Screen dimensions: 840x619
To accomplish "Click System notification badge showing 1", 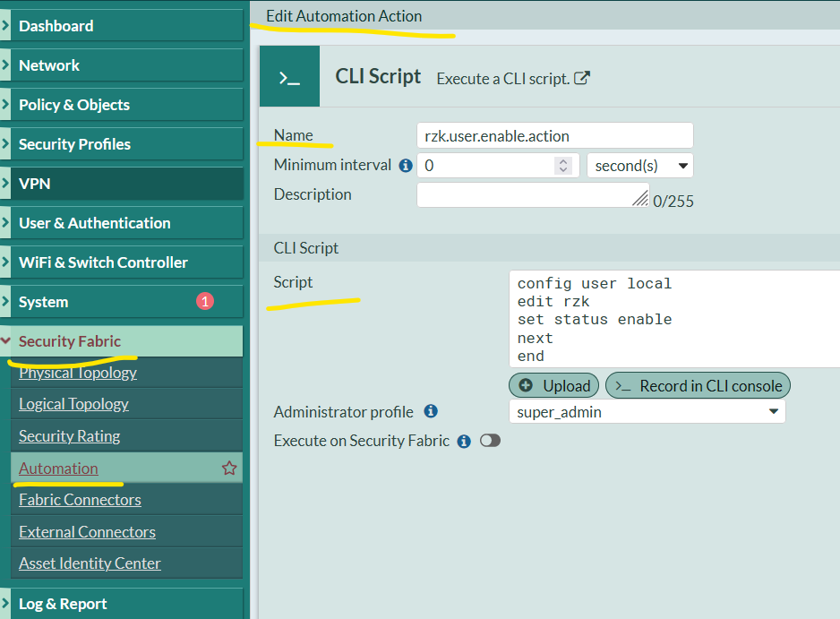I will [x=205, y=301].
